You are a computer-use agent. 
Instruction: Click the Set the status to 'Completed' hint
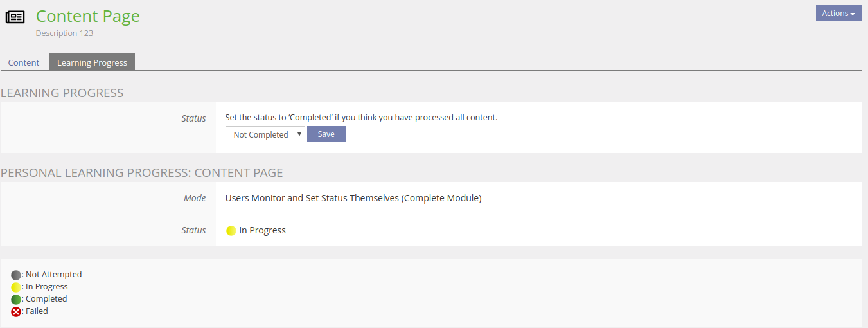point(361,118)
